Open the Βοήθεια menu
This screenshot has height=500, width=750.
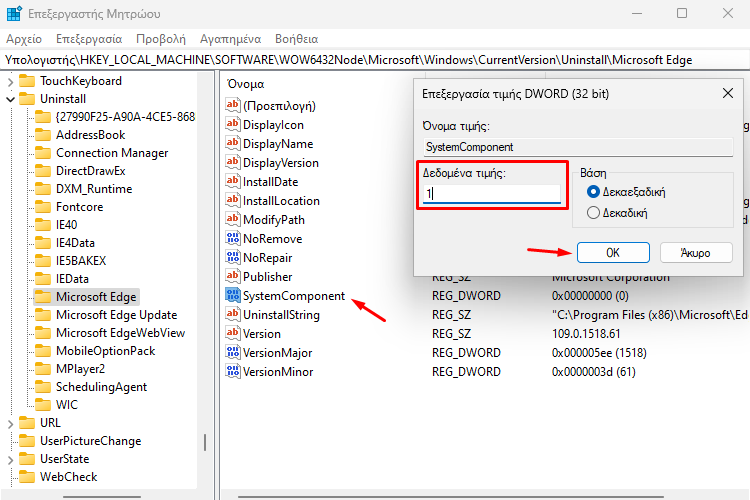pyautogui.click(x=297, y=39)
